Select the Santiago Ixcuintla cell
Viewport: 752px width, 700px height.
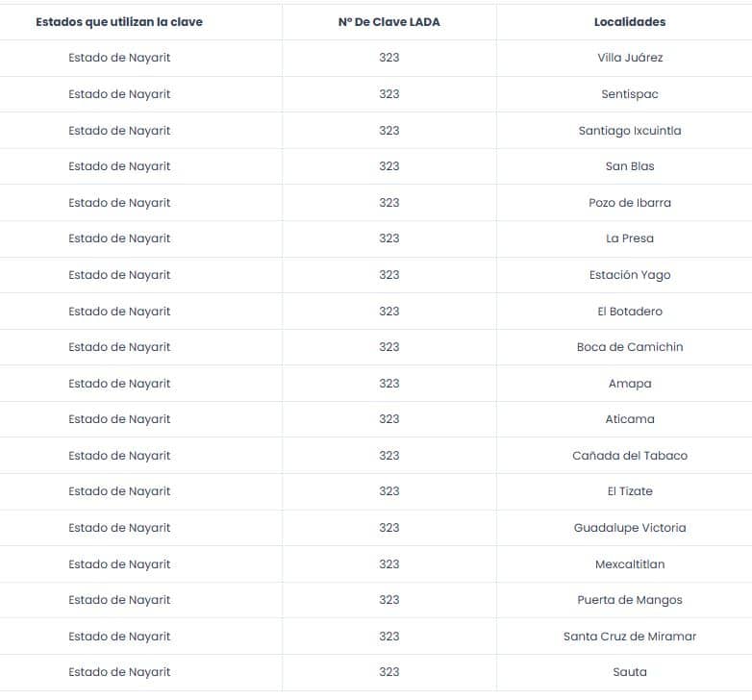click(x=630, y=131)
